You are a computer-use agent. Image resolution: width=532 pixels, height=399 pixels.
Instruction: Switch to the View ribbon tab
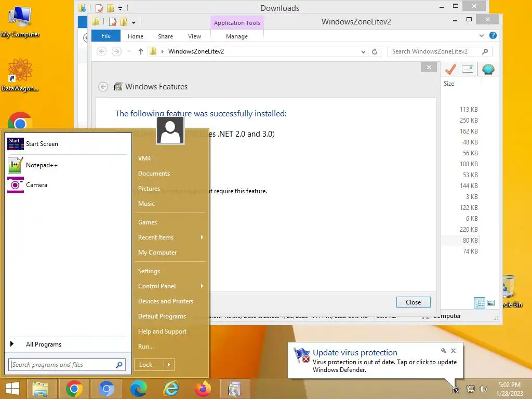pos(194,36)
